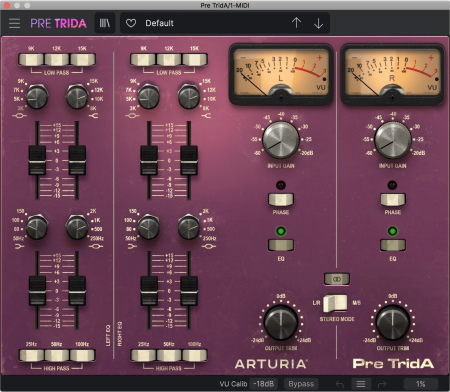The width and height of the screenshot is (450, 392).
Task: Toggle Left EQ 25Hz high pass switch
Action: 31,355
